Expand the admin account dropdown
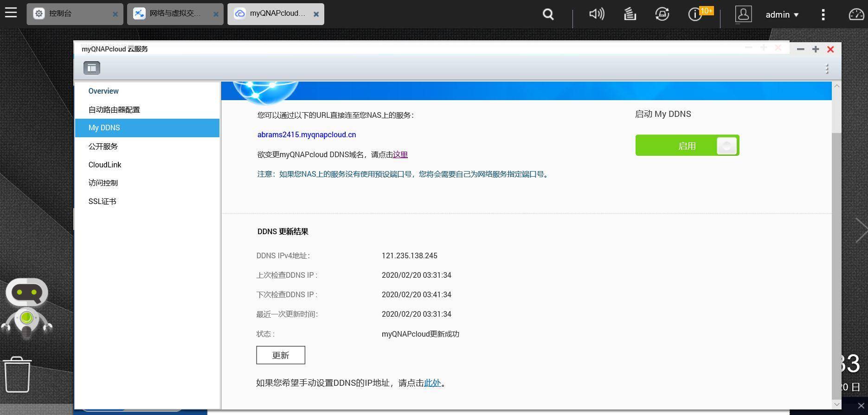Viewport: 868px width, 415px height. click(x=782, y=14)
